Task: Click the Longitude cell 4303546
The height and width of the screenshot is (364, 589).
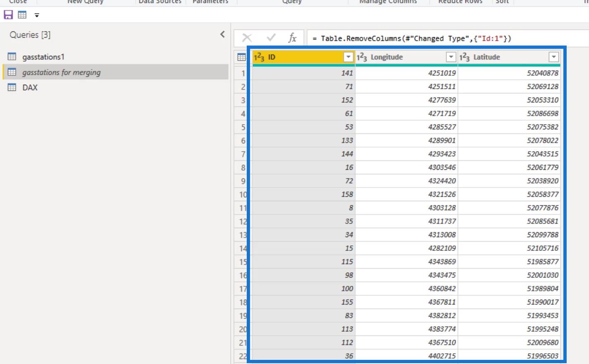Action: (x=406, y=167)
